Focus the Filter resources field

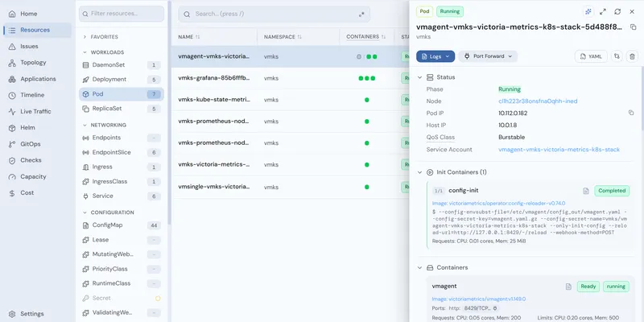coord(122,14)
